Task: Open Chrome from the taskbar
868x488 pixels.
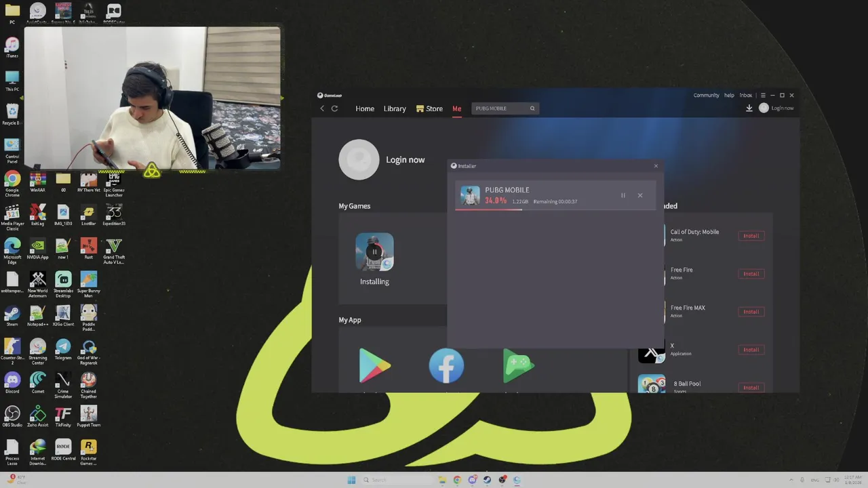Action: point(457,480)
